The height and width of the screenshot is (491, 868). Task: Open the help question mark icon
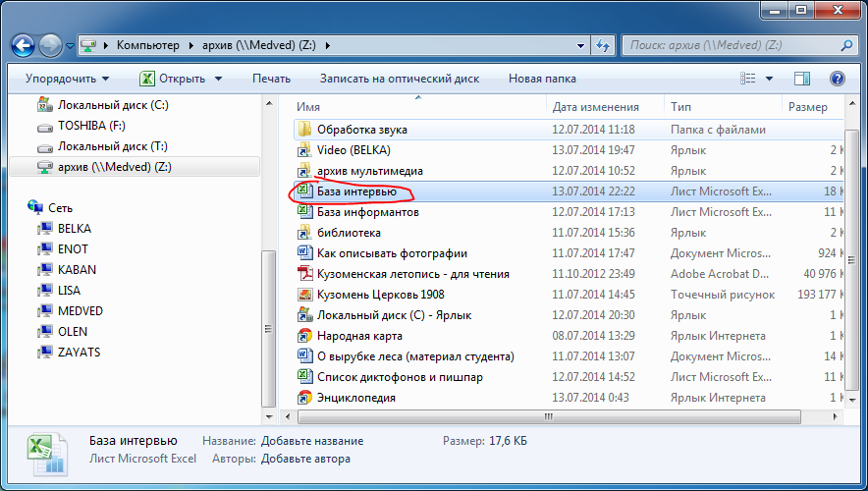pos(837,79)
